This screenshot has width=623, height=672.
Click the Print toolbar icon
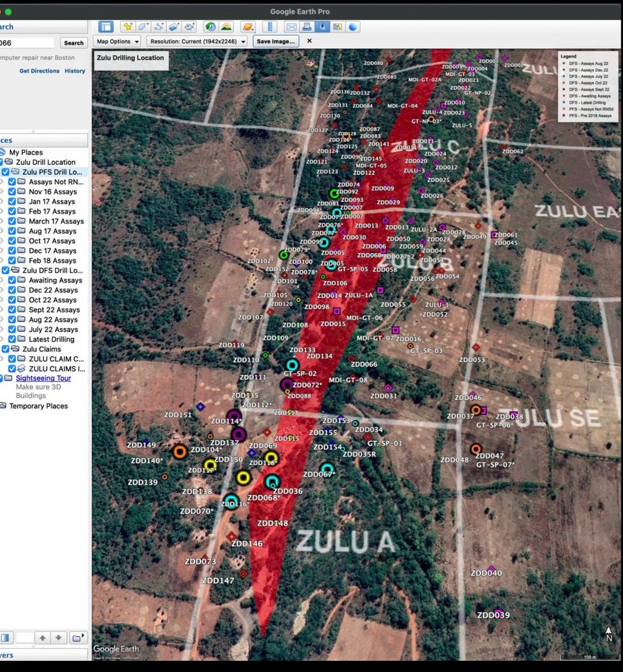click(307, 26)
